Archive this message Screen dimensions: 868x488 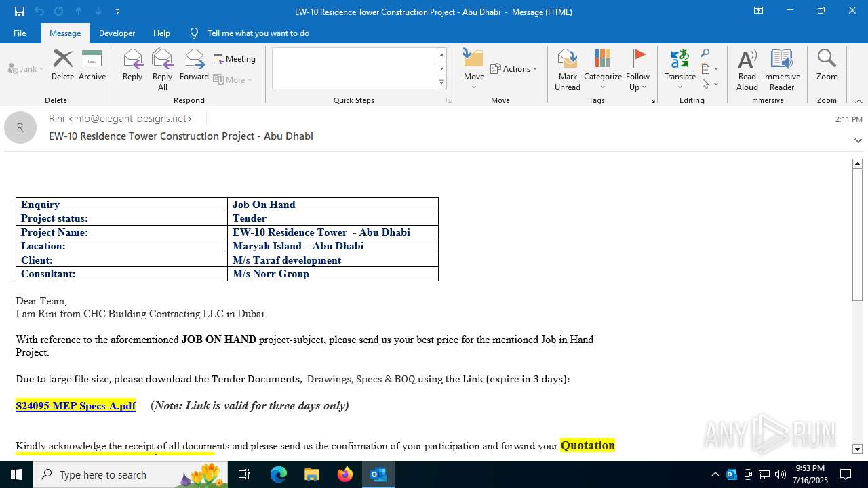pyautogui.click(x=92, y=65)
